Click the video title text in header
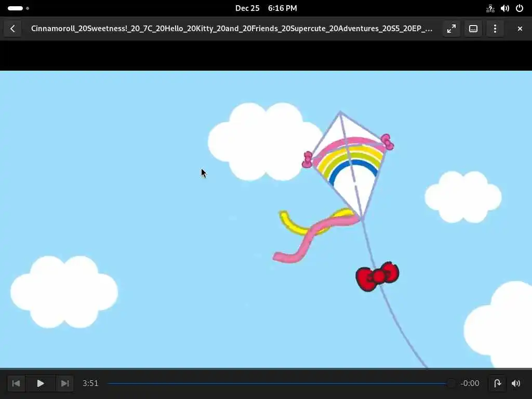 coord(232,29)
